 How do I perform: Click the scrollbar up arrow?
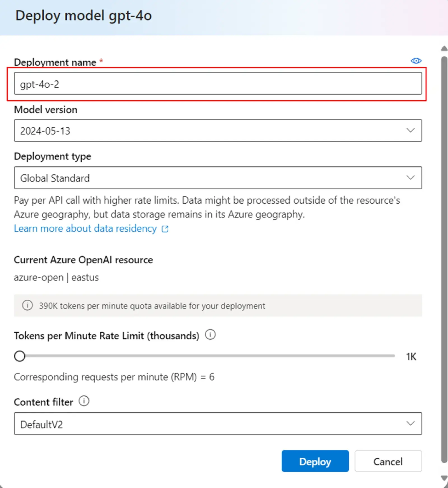[x=444, y=48]
